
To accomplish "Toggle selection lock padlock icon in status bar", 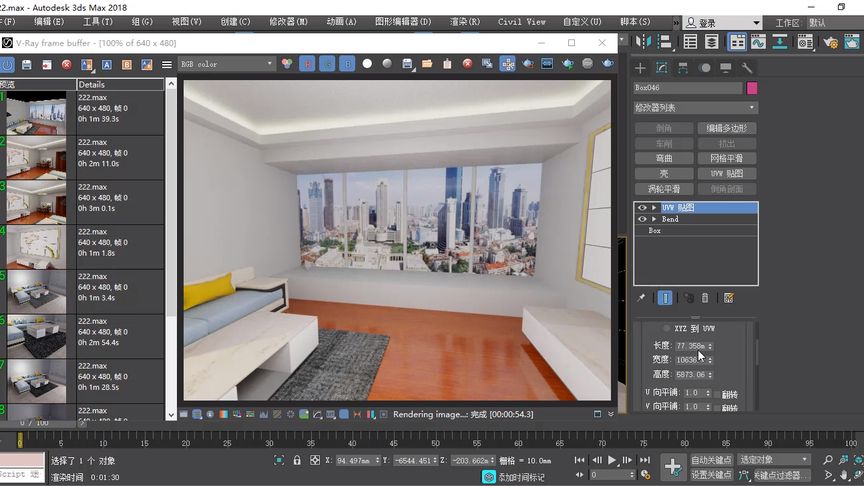I will coord(297,460).
